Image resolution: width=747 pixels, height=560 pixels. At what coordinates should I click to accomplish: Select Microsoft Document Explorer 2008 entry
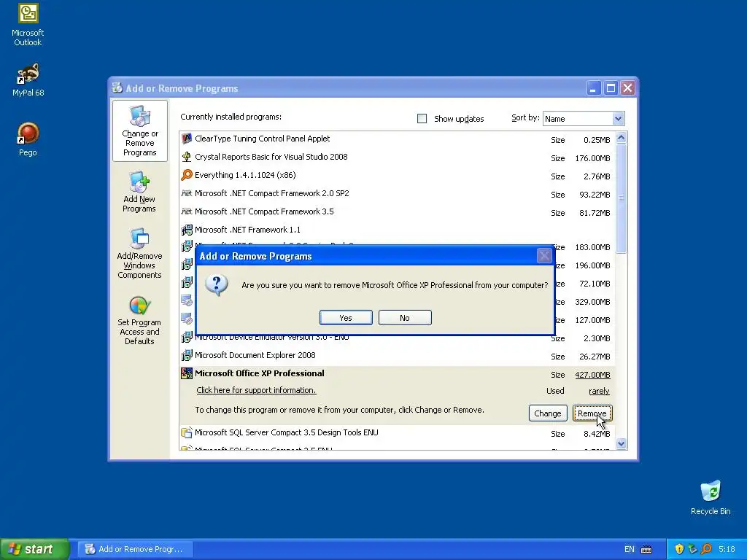255,355
